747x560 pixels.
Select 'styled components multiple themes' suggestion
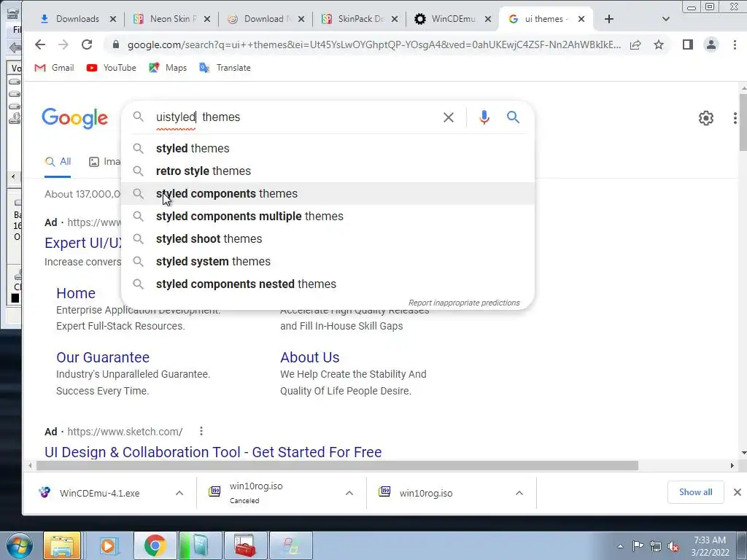pyautogui.click(x=328, y=216)
